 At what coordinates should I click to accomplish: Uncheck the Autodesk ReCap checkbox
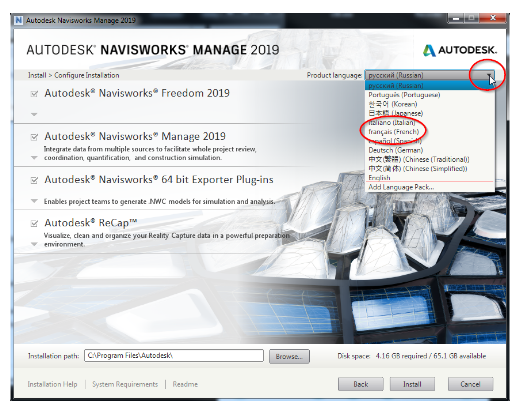[x=34, y=223]
